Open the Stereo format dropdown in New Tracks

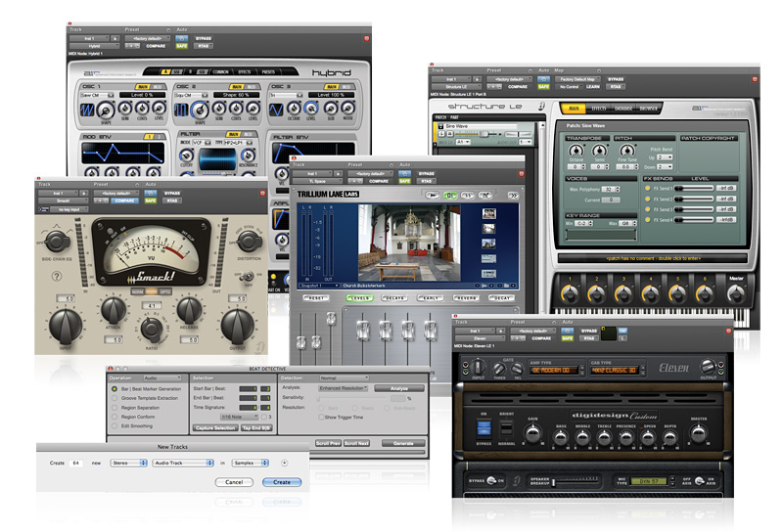pos(129,463)
